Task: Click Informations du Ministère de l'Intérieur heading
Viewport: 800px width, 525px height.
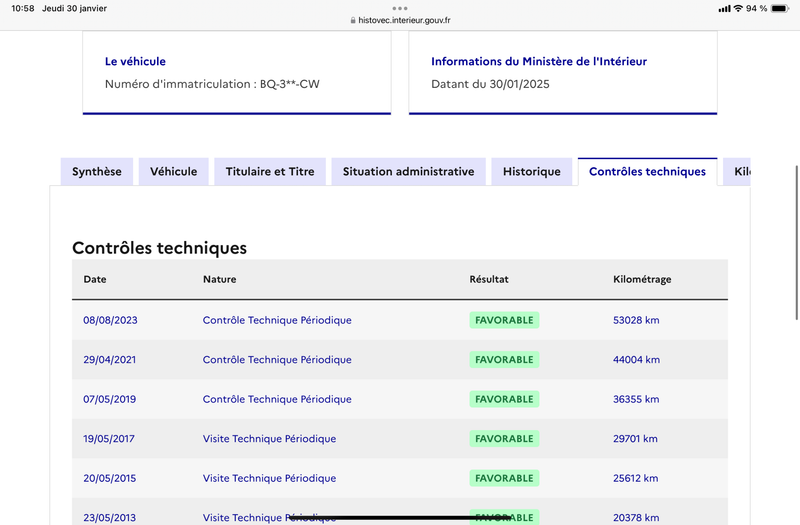Action: click(x=539, y=61)
